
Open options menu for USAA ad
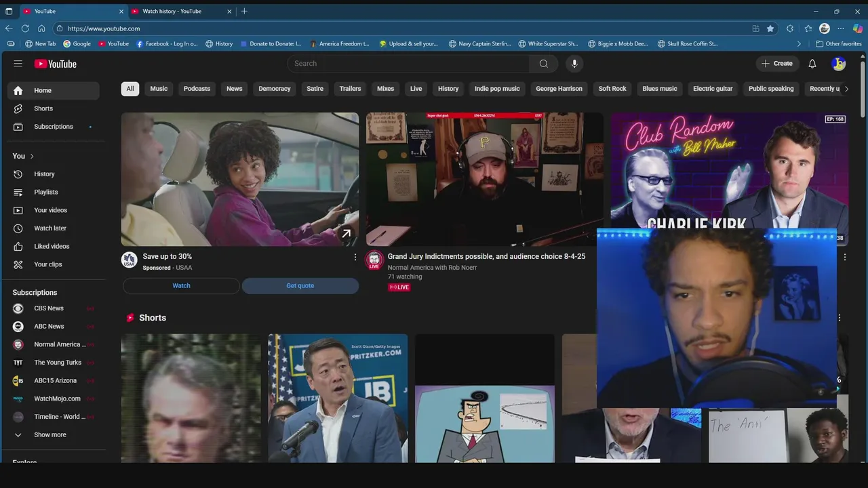(355, 258)
